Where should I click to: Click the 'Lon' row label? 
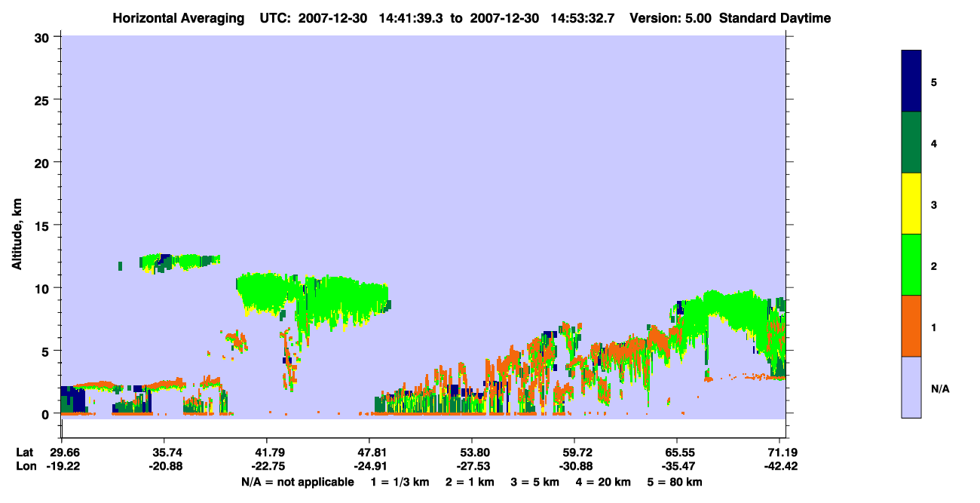click(25, 466)
